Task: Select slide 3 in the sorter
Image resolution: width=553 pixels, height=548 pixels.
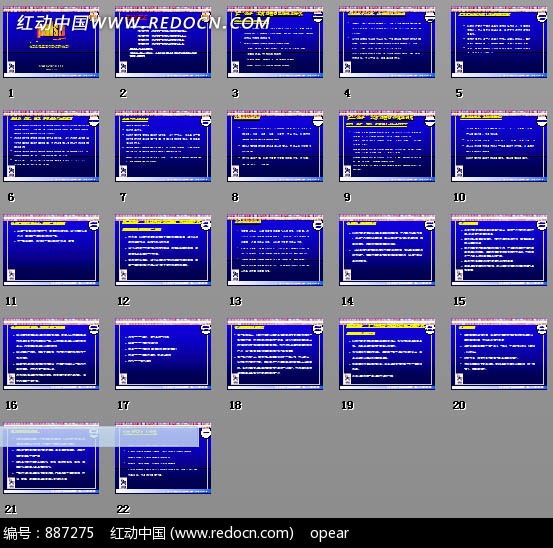Action: point(275,42)
